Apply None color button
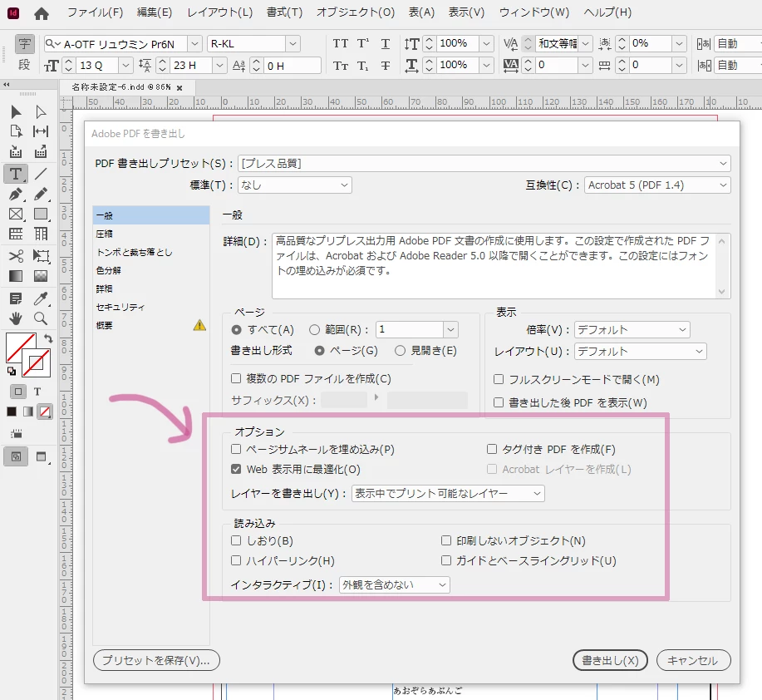Viewport: 762px width, 700px height. click(45, 412)
